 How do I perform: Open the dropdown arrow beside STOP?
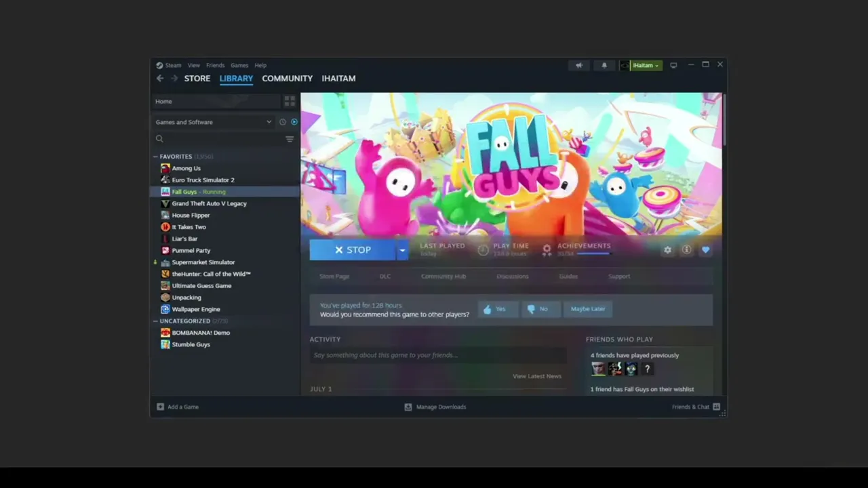402,250
